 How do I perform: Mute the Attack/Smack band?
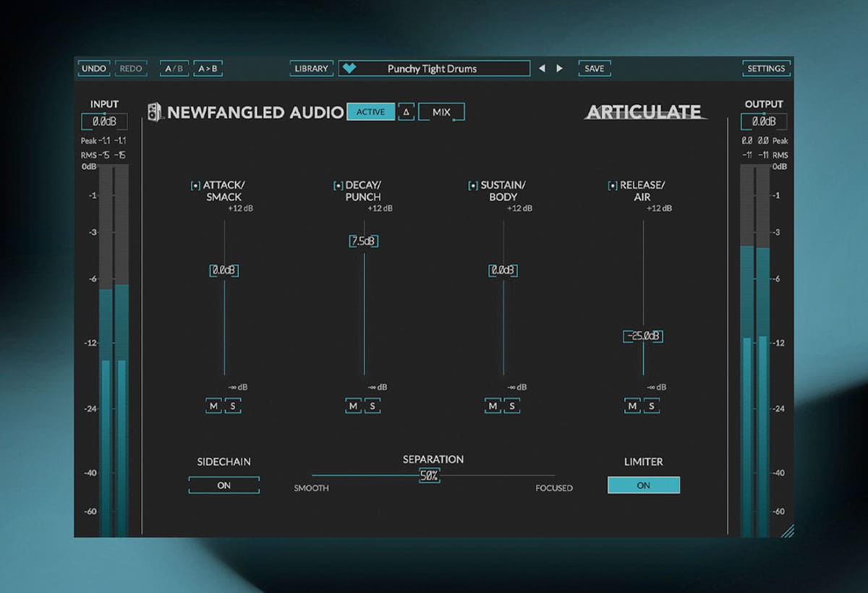(x=213, y=406)
